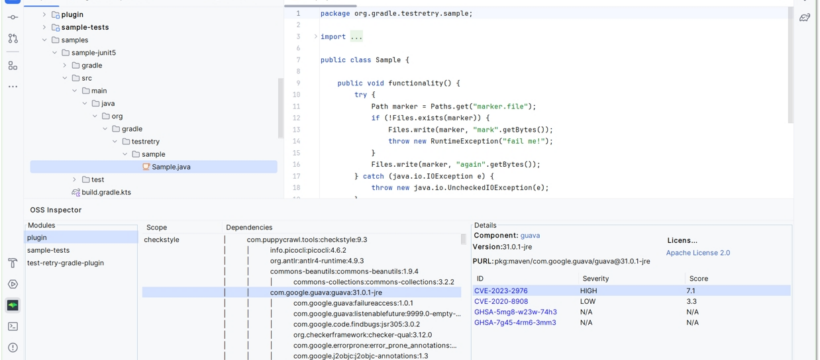Click the project tree vertical scrollbar

point(281,107)
